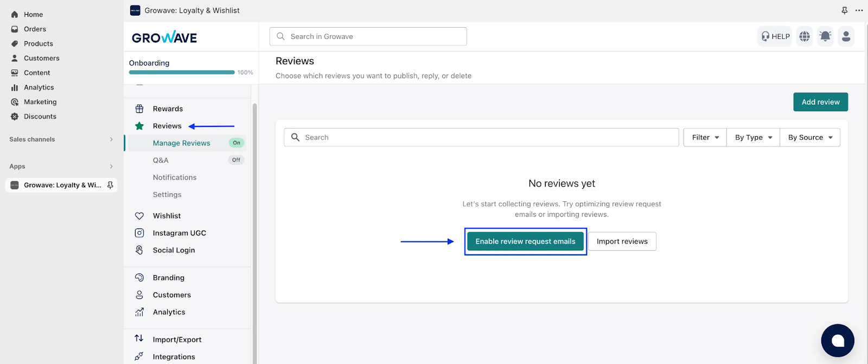Click the 'Onboarding' label
Image resolution: width=868 pixels, height=364 pixels.
(x=149, y=63)
